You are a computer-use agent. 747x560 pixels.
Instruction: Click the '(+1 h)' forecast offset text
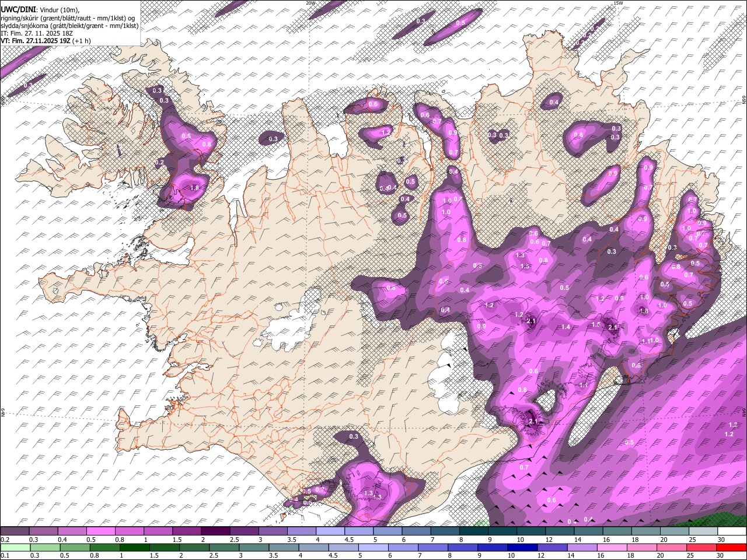click(x=82, y=41)
